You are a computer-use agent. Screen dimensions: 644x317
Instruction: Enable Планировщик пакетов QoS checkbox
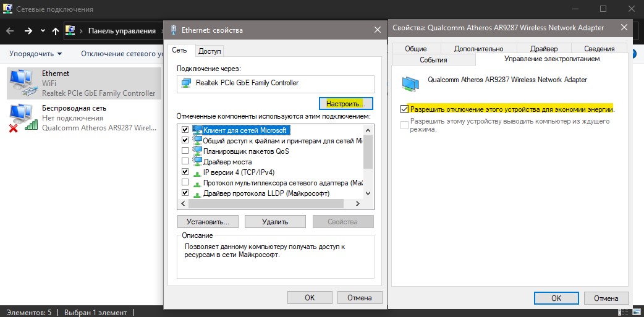(185, 151)
